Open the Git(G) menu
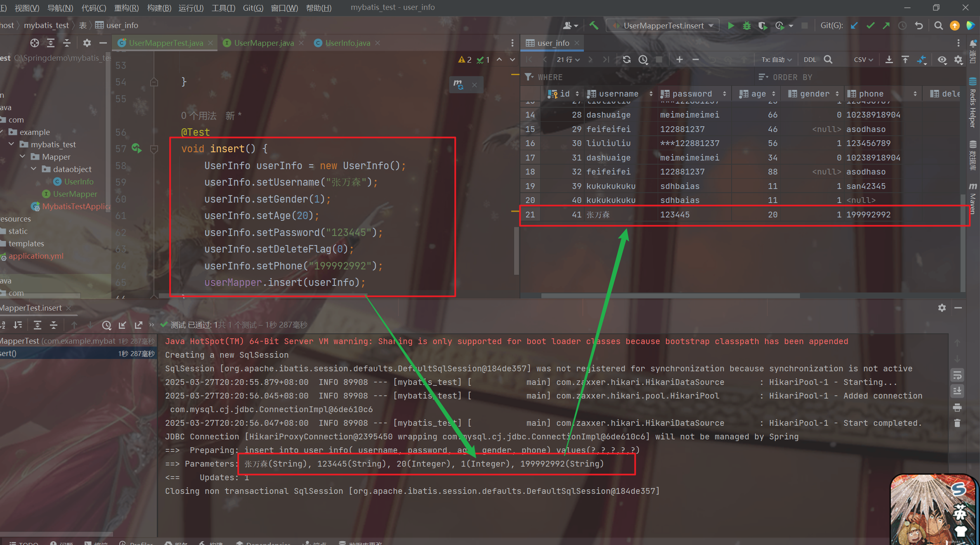The image size is (980, 545). [253, 8]
